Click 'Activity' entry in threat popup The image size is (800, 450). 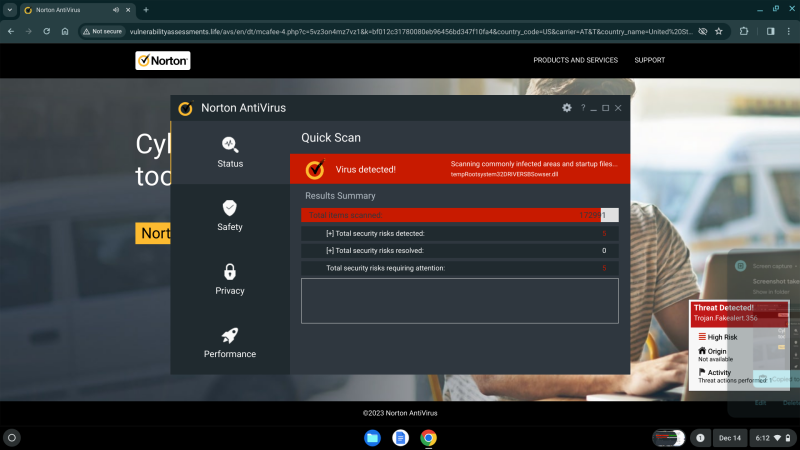tap(719, 372)
